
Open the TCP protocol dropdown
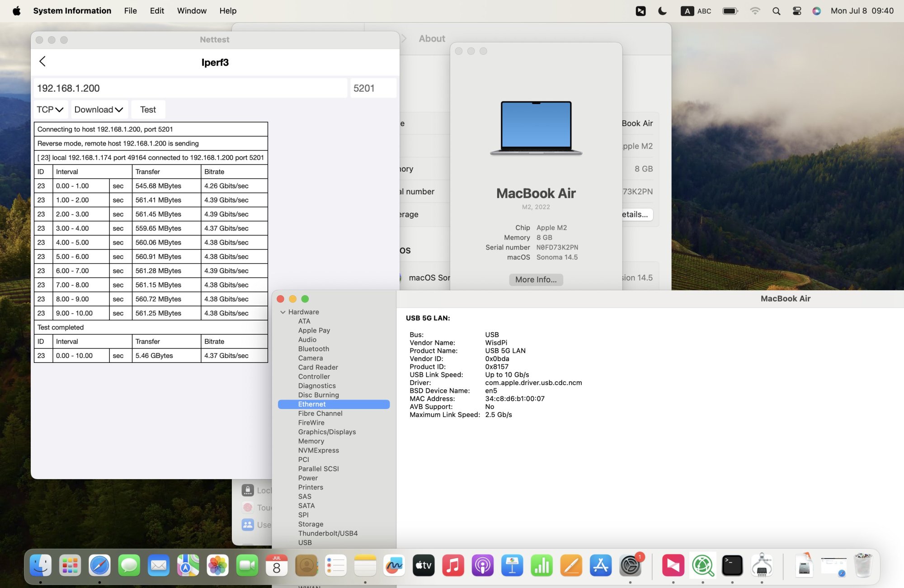(50, 110)
